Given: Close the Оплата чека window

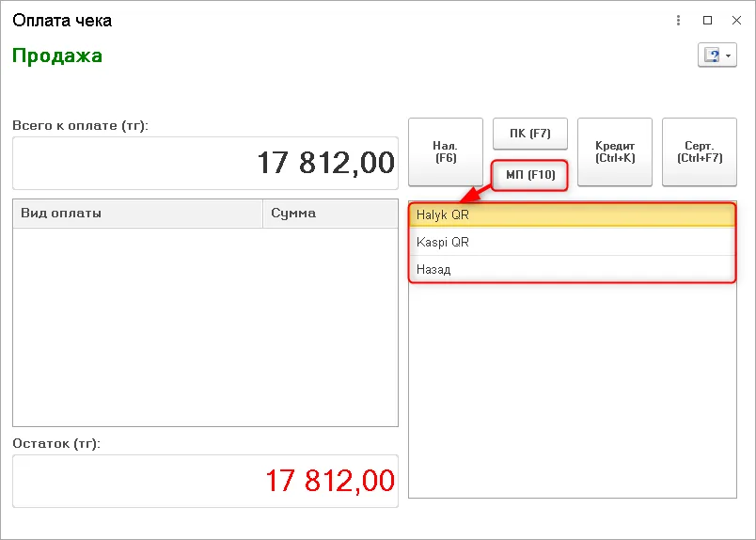Looking at the screenshot, I should (x=736, y=21).
